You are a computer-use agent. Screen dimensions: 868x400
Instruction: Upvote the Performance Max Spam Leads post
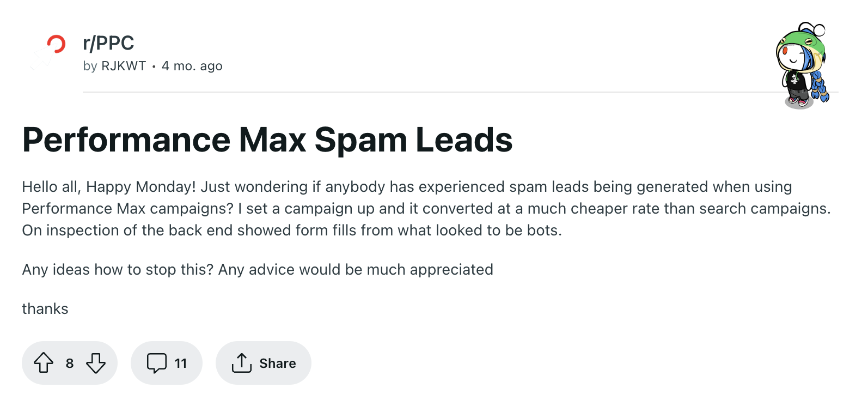[44, 363]
